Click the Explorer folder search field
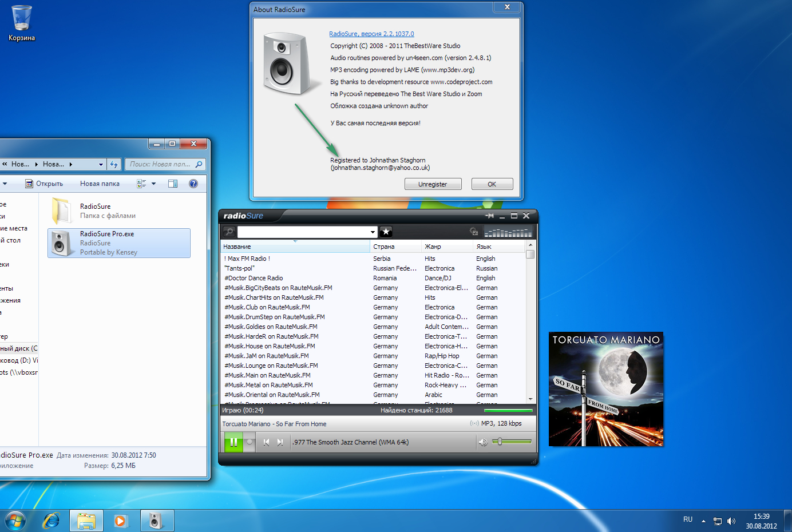This screenshot has width=792, height=532. click(165, 164)
